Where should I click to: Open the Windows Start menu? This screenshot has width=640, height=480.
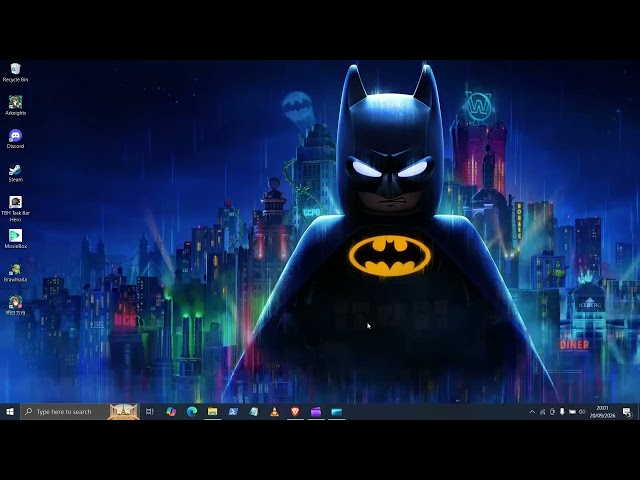tap(10, 411)
